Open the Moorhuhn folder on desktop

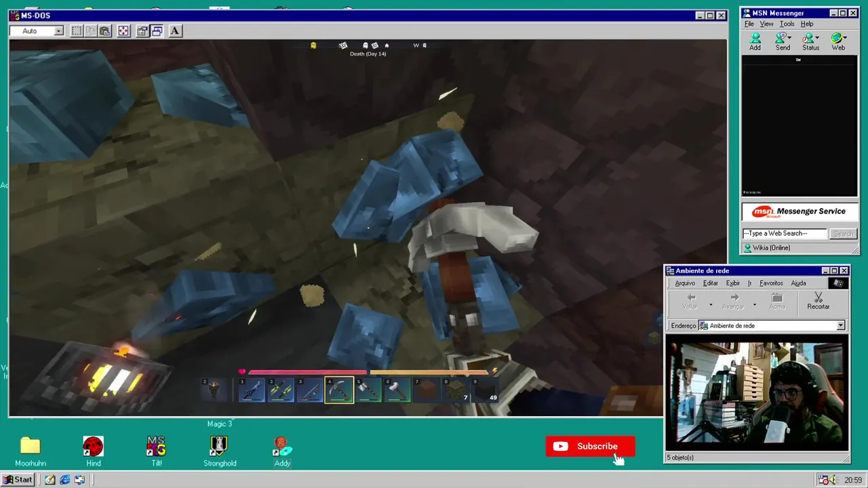tap(30, 451)
